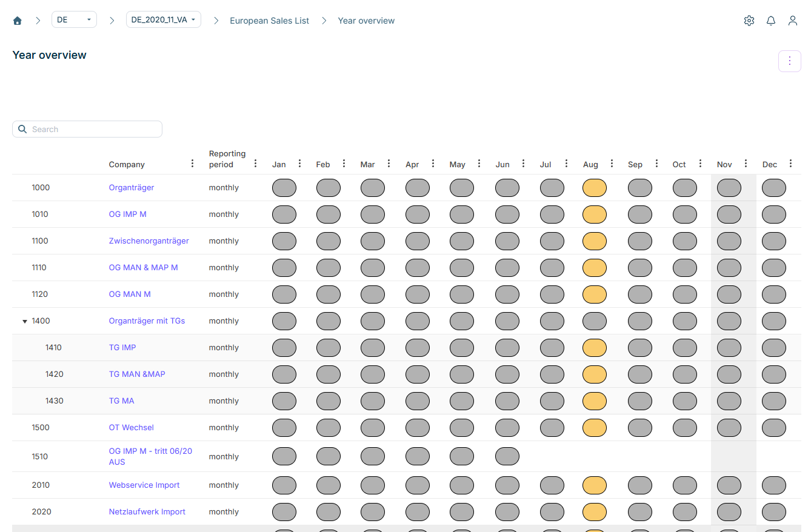811x532 pixels.
Task: Open the DE_2020_11_VA period dropdown
Action: tap(164, 20)
